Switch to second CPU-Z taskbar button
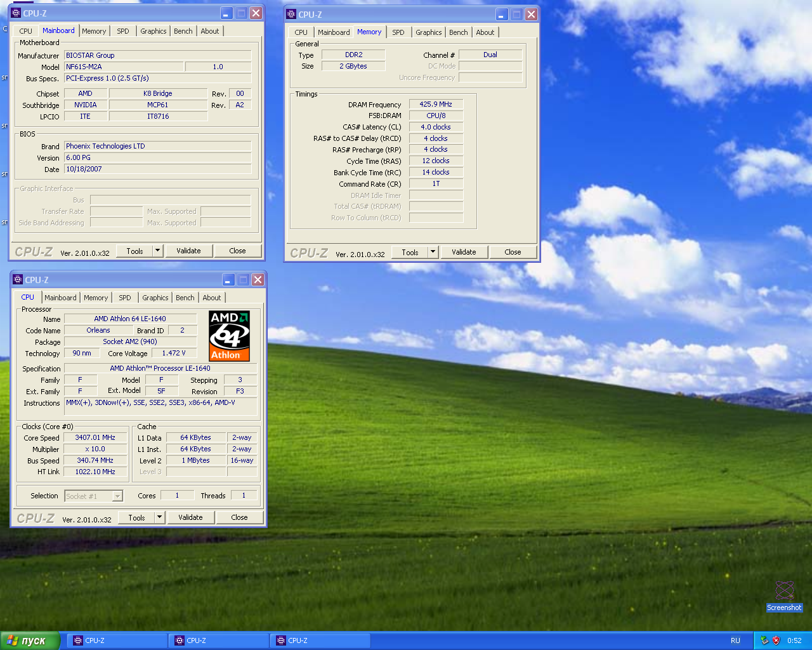 [219, 640]
